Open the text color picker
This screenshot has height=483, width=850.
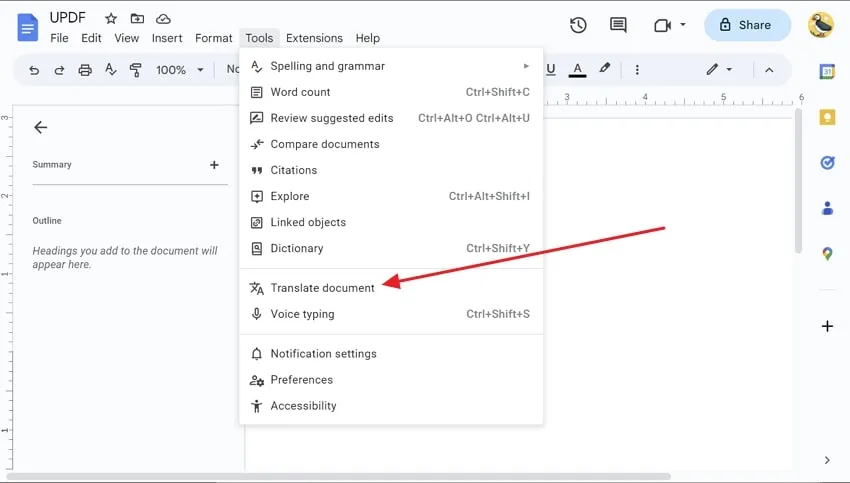577,70
